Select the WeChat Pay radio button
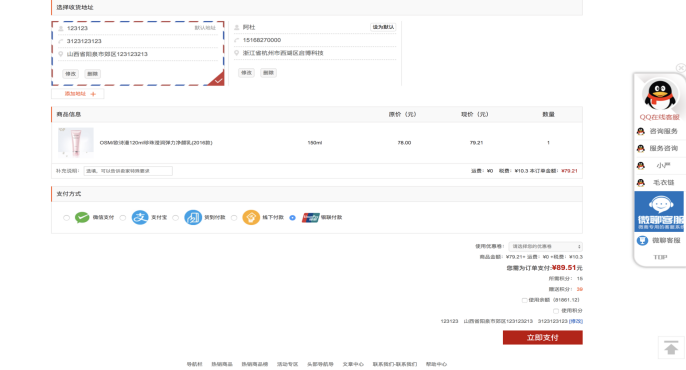This screenshot has width=686, height=370. point(66,217)
